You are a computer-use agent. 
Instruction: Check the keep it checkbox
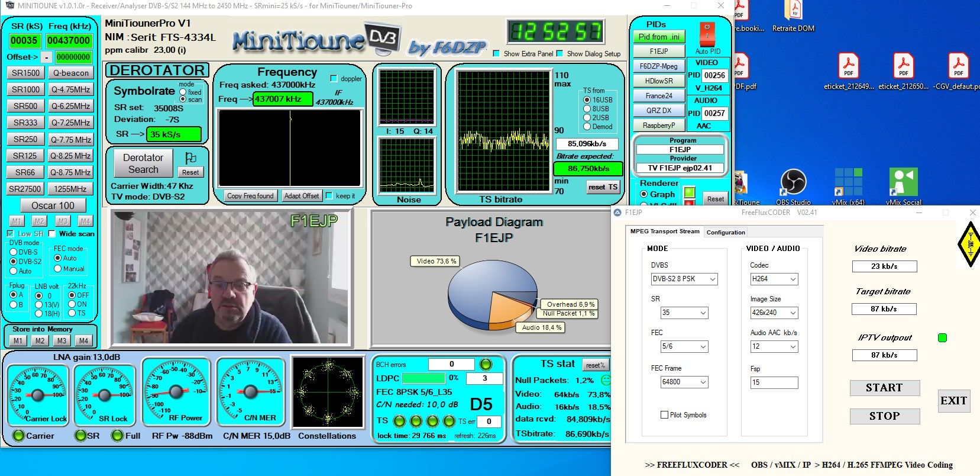pyautogui.click(x=330, y=196)
